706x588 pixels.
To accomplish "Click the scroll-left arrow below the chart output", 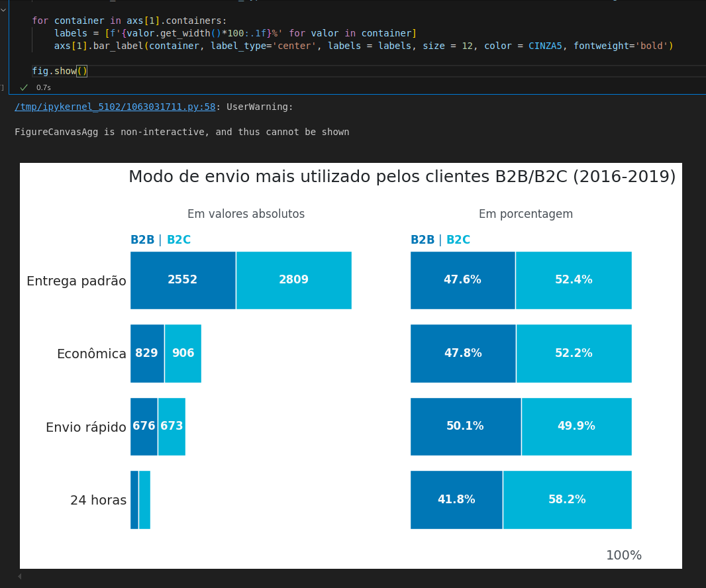I will (x=20, y=576).
